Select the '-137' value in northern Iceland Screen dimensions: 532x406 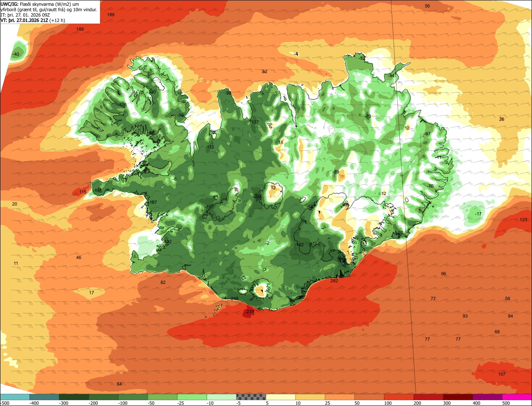[x=254, y=122]
